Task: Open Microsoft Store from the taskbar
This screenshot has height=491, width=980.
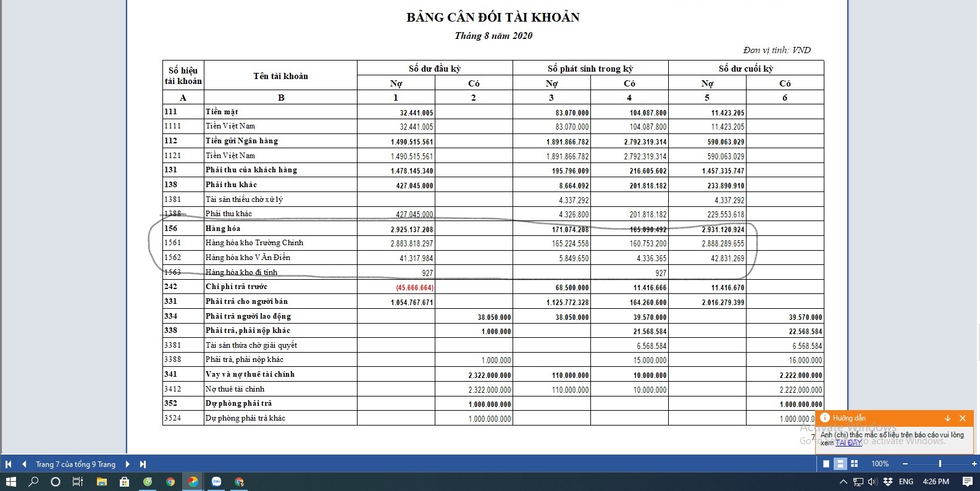Action: coord(124,482)
